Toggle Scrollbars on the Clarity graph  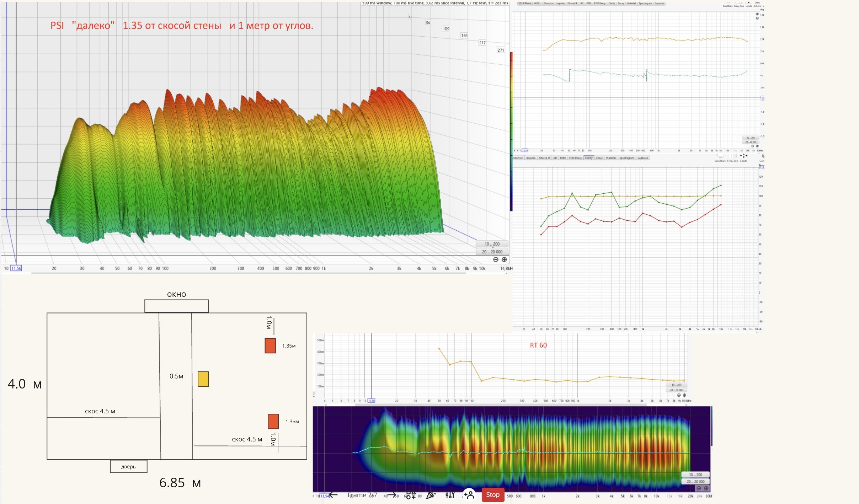(x=720, y=156)
